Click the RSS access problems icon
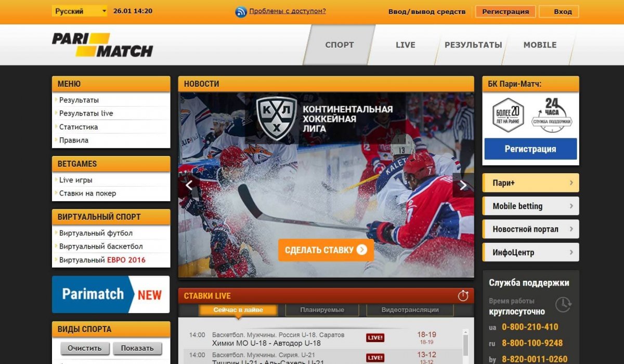624x364 pixels. click(241, 11)
